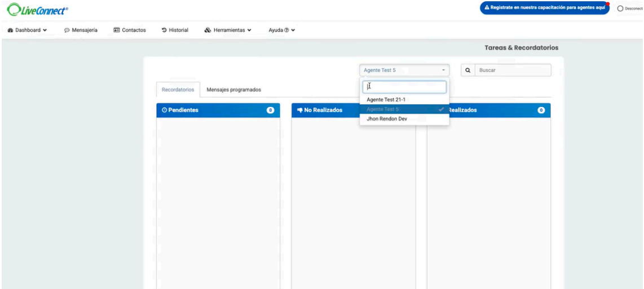Open the Ayuda help menu

pyautogui.click(x=282, y=30)
